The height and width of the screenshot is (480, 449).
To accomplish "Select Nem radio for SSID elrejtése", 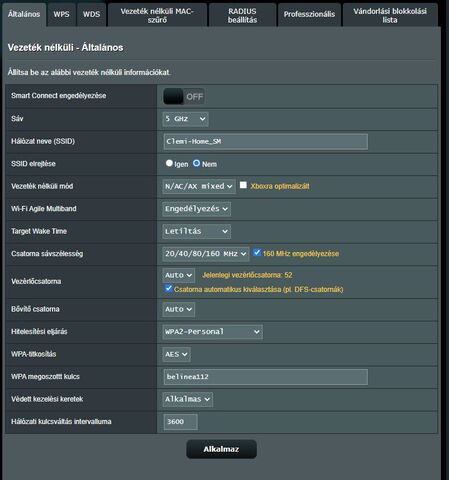I will pos(196,163).
